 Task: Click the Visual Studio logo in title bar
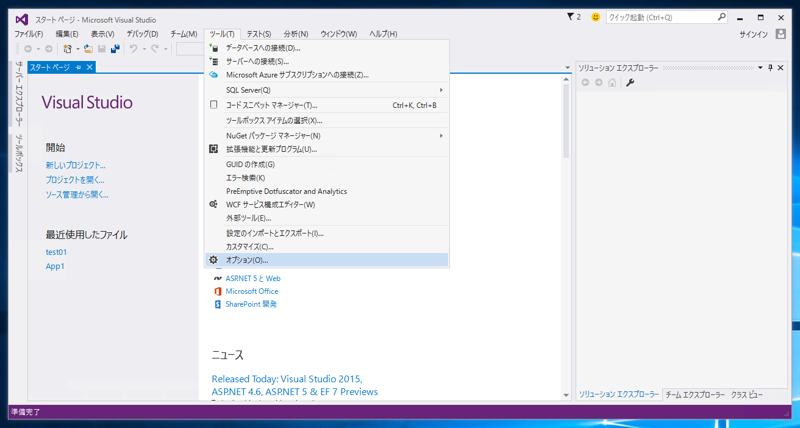pos(21,19)
